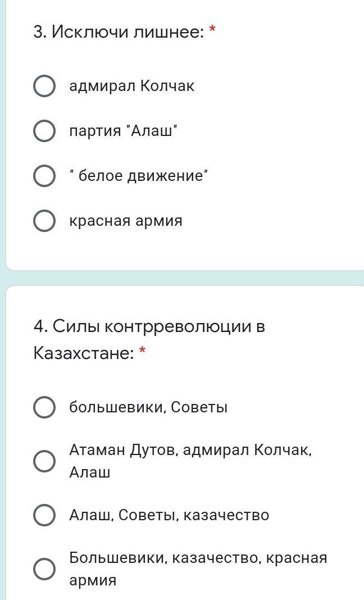Click the Алаш, Советы, казачество answer text
The image size is (364, 600).
(169, 515)
